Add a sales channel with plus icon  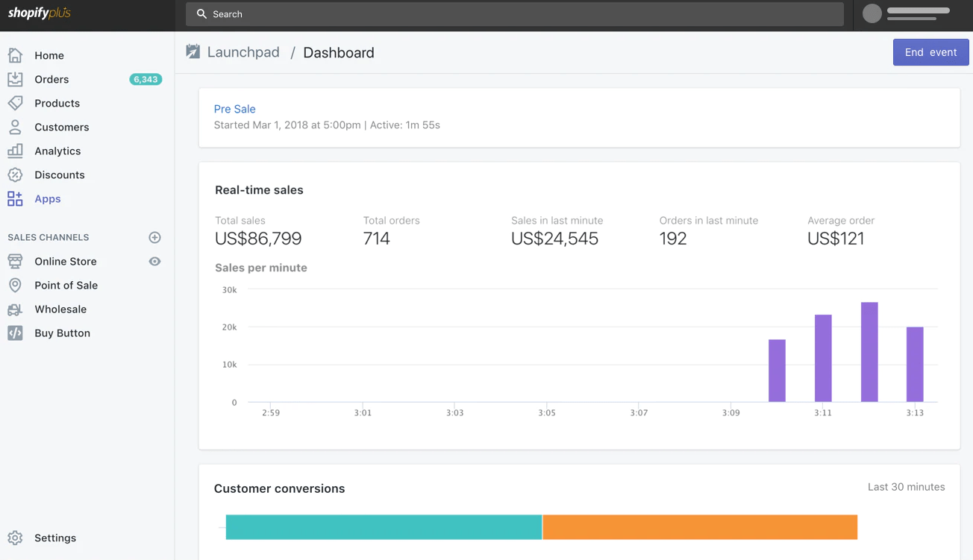tap(154, 237)
